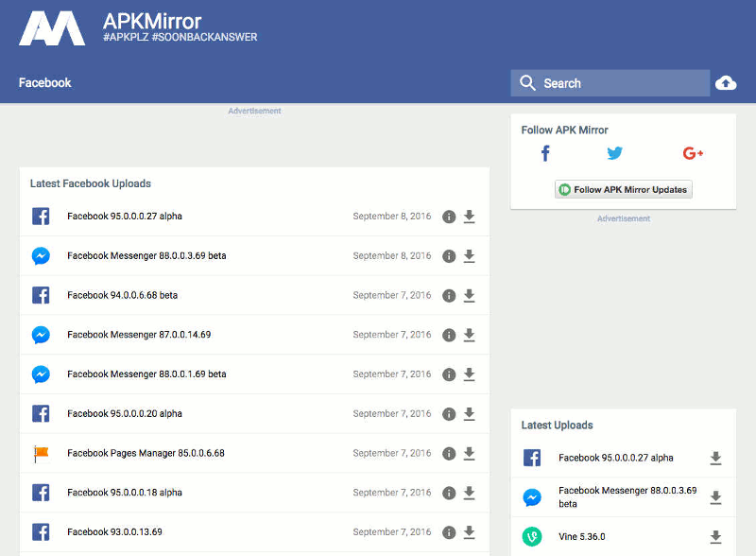Download Facebook Messenger 87.0.0.14.69
756x556 pixels.
pyautogui.click(x=469, y=335)
